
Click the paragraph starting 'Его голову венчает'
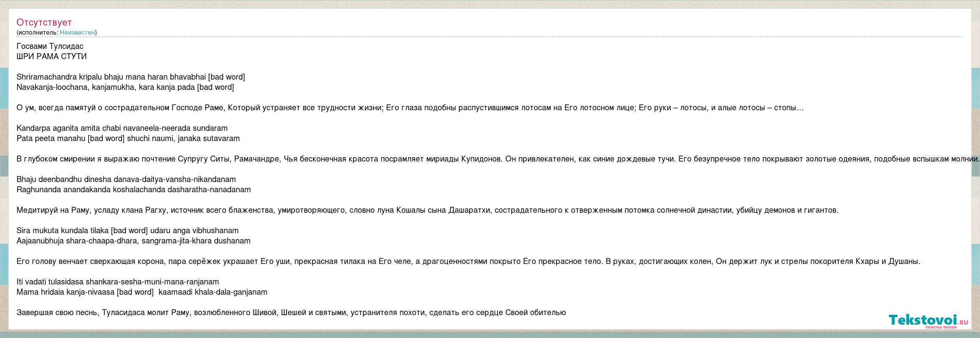[x=468, y=261]
